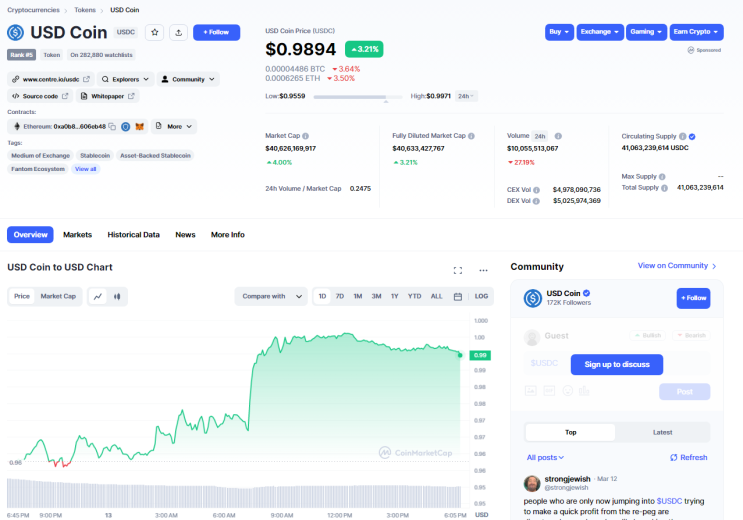Open the Buy dropdown
The image size is (743, 520).
pos(559,32)
